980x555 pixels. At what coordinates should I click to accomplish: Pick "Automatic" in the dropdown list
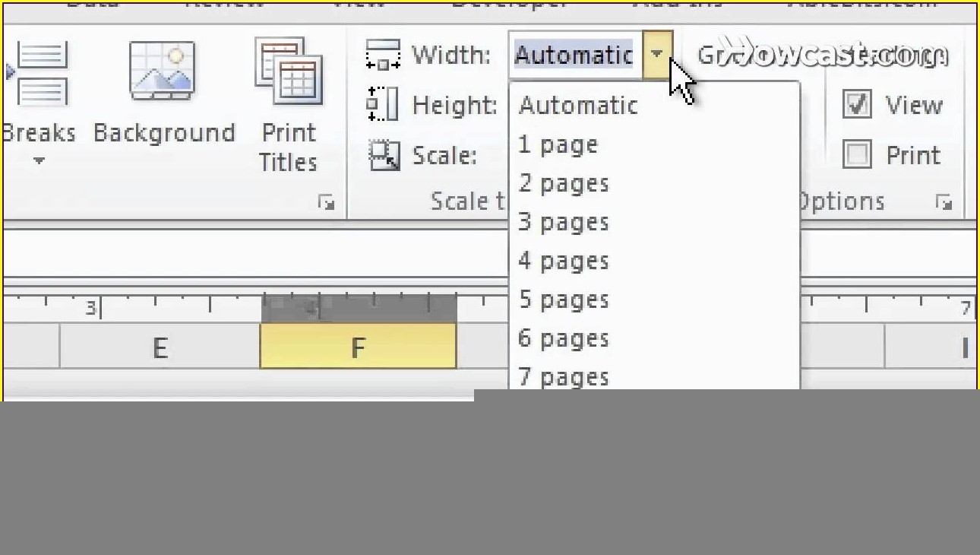click(x=578, y=105)
